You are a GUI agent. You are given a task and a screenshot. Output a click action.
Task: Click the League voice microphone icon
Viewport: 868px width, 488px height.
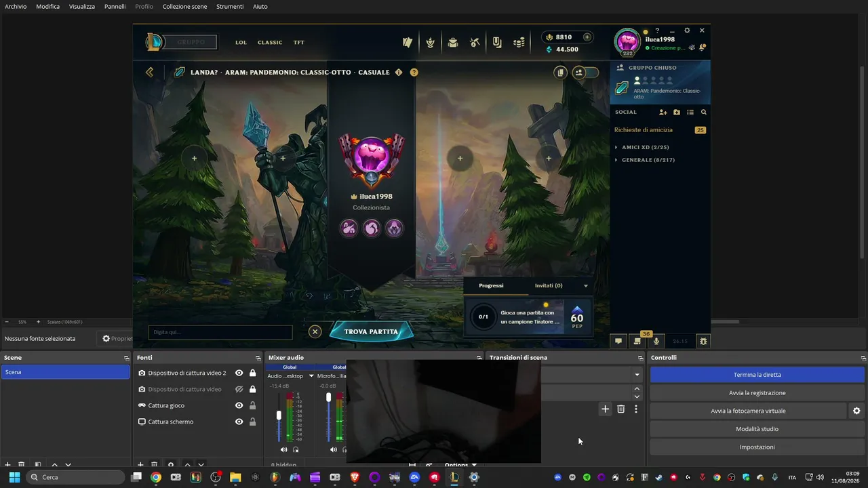point(656,341)
